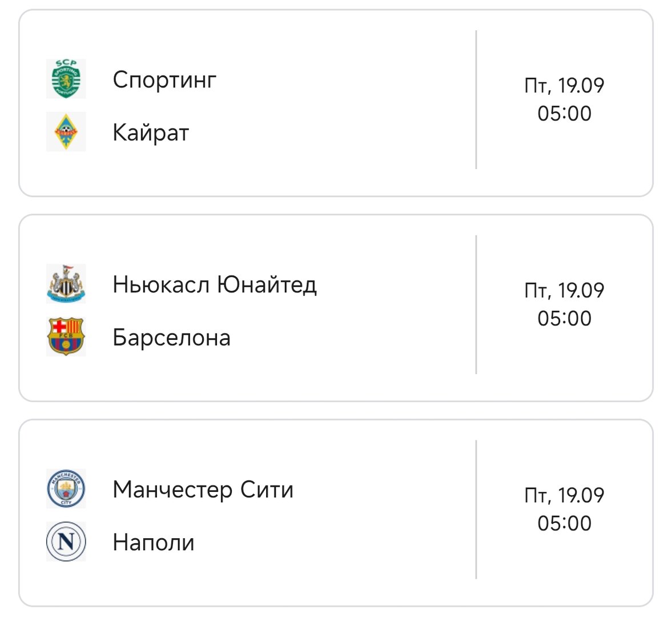Click the FC Barcelona club crest
The height and width of the screenshot is (617, 672).
click(x=66, y=336)
